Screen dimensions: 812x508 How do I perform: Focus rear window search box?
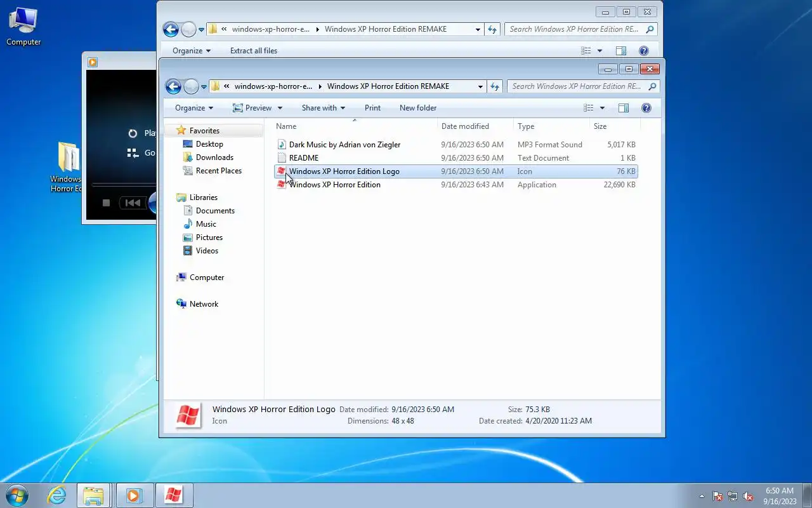pyautogui.click(x=581, y=29)
